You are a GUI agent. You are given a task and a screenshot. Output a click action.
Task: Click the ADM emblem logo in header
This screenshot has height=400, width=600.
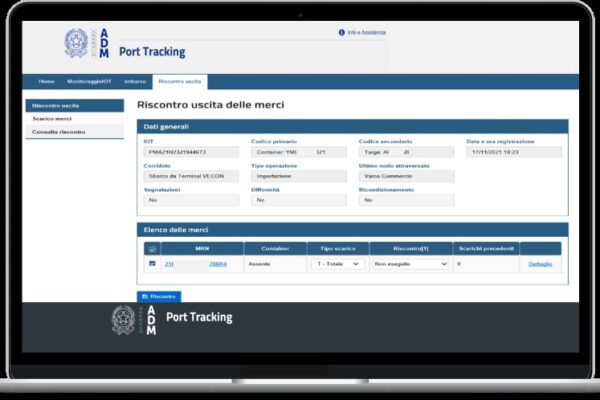pyautogui.click(x=76, y=44)
